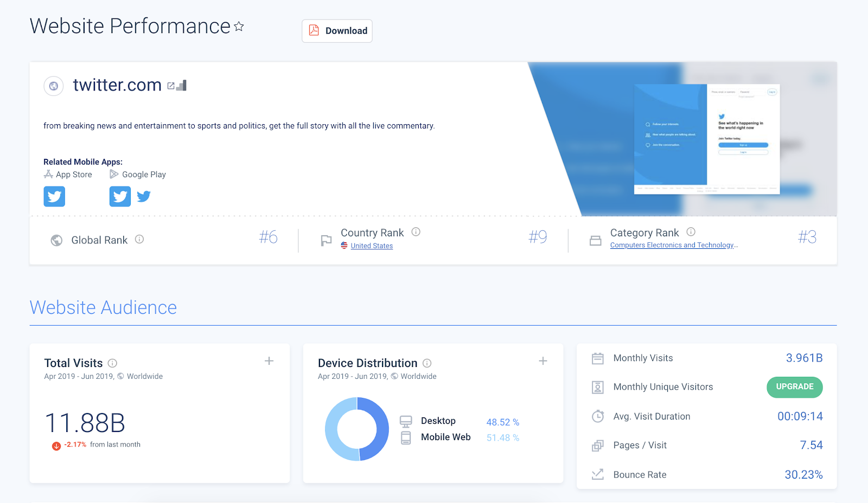The width and height of the screenshot is (868, 503).
Task: Click the 30.23% bounce rate value
Action: coord(804,475)
